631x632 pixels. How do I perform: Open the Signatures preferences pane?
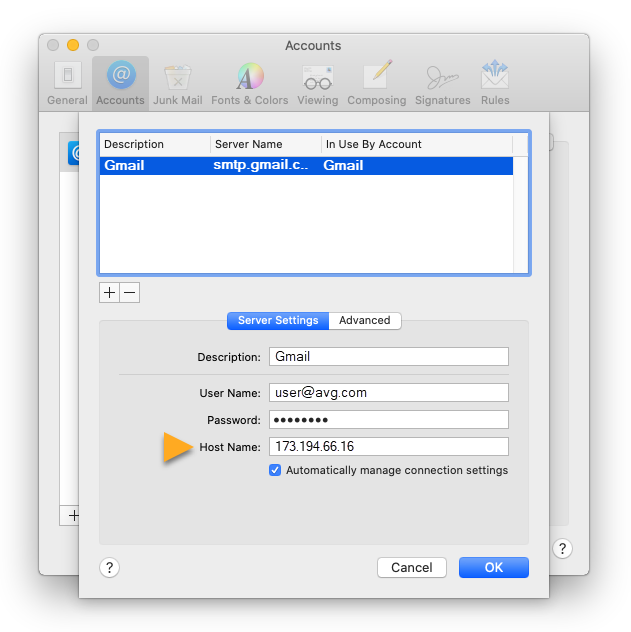442,84
